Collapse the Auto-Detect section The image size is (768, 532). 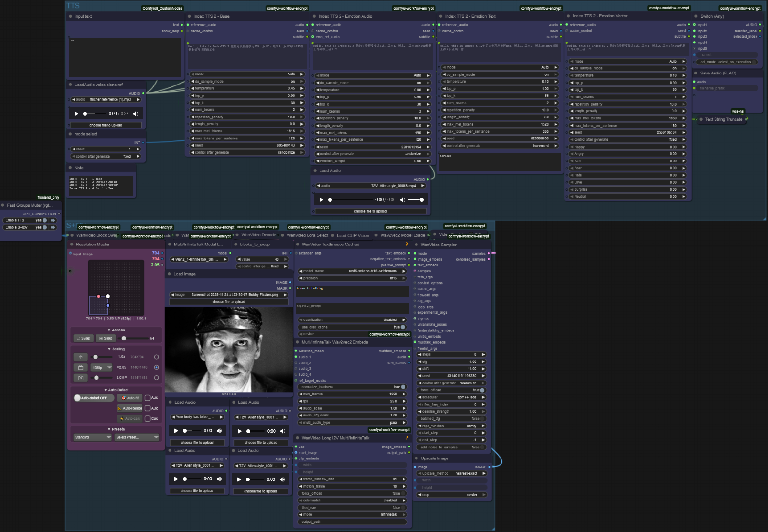pyautogui.click(x=116, y=390)
